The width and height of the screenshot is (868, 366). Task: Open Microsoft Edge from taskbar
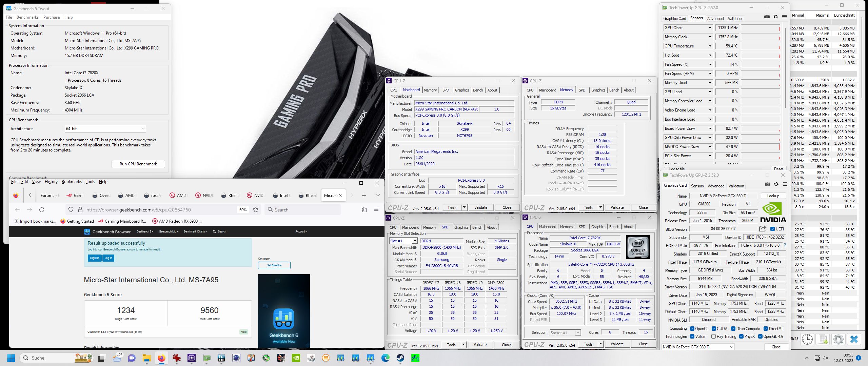click(386, 358)
